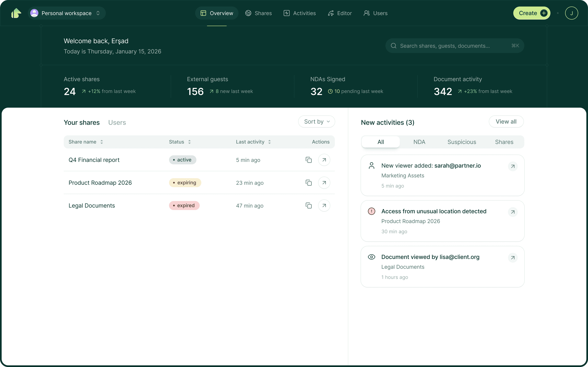588x367 pixels.
Task: Click the user avatar in the top right
Action: point(571,13)
